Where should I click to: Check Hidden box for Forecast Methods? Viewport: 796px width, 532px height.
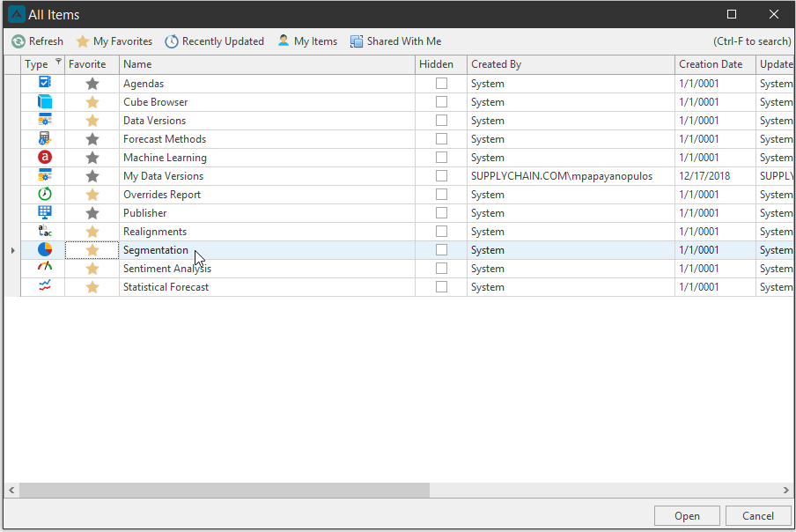tap(442, 138)
